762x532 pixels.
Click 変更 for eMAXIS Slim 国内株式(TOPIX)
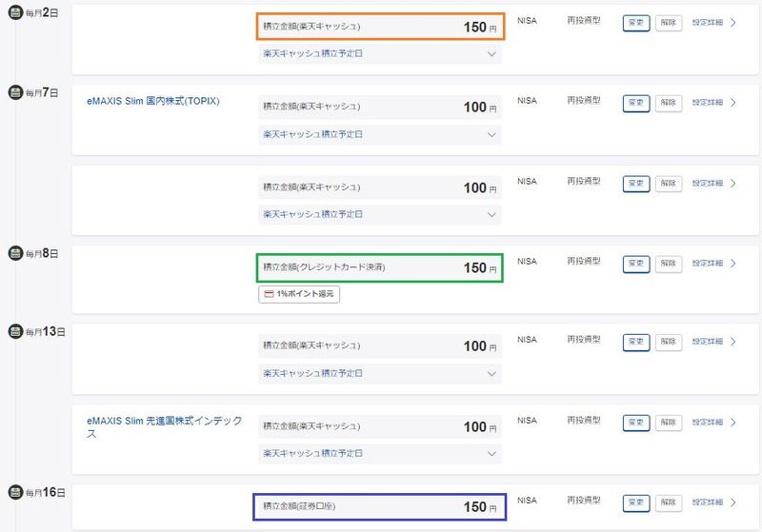[x=636, y=103]
